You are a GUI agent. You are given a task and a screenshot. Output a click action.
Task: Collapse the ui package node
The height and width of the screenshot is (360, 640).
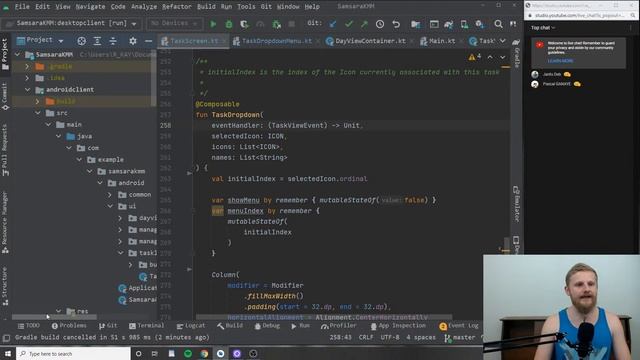110,206
